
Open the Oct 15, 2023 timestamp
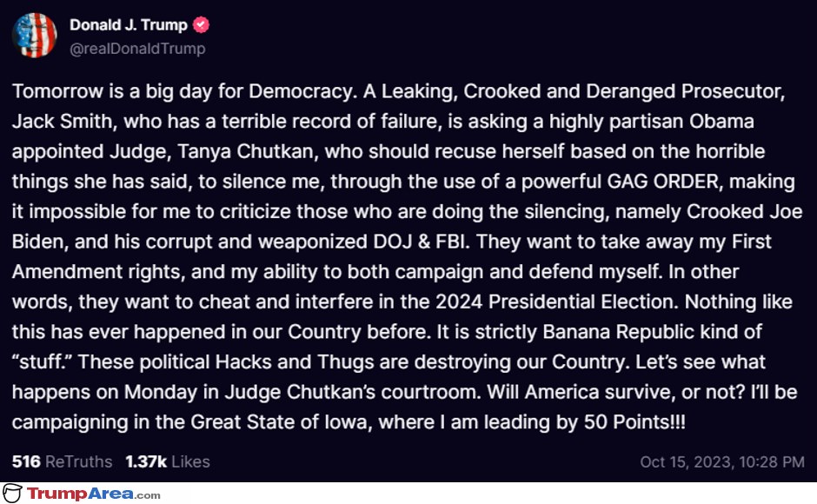pos(722,461)
